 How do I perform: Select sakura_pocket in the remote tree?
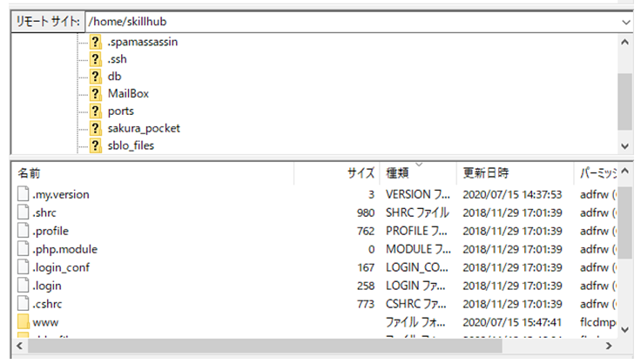coord(144,128)
